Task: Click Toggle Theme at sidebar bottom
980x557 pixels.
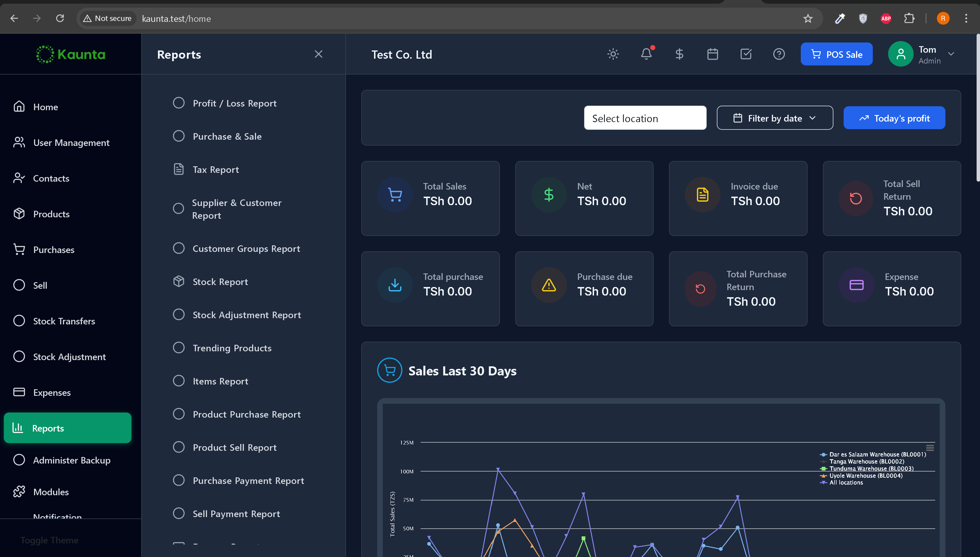Action: 49,540
